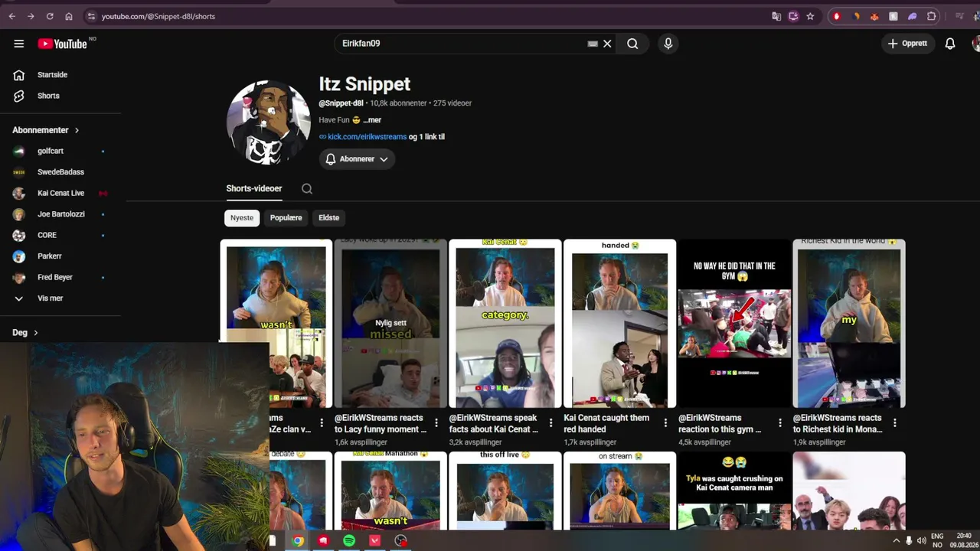Screen dimensions: 980x551
Task: Click Chrome in the Windows taskbar
Action: pos(298,541)
